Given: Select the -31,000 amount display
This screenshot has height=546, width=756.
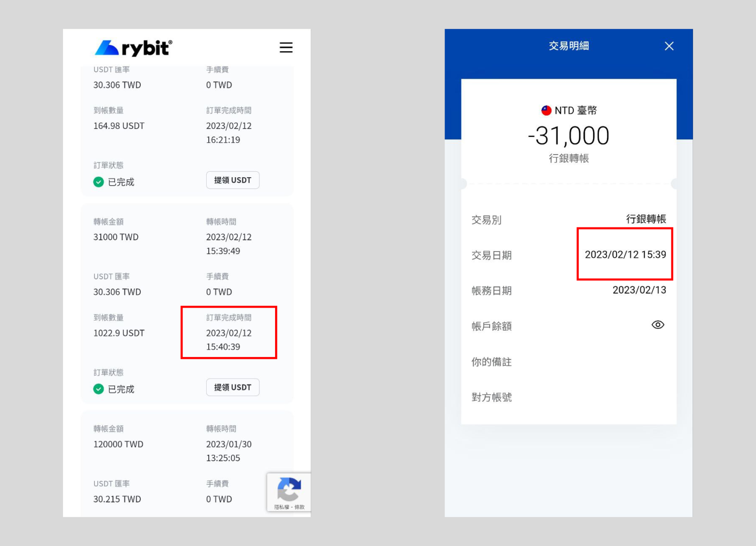Looking at the screenshot, I should pyautogui.click(x=568, y=135).
